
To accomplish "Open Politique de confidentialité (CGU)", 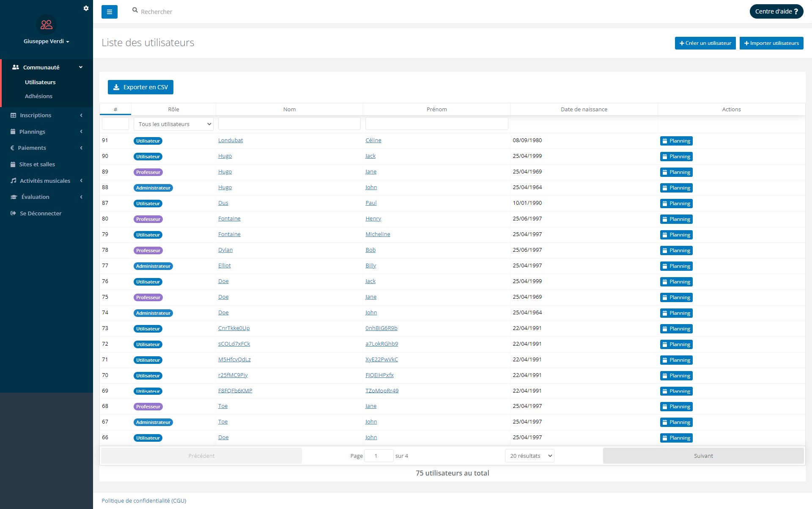I will (x=143, y=500).
